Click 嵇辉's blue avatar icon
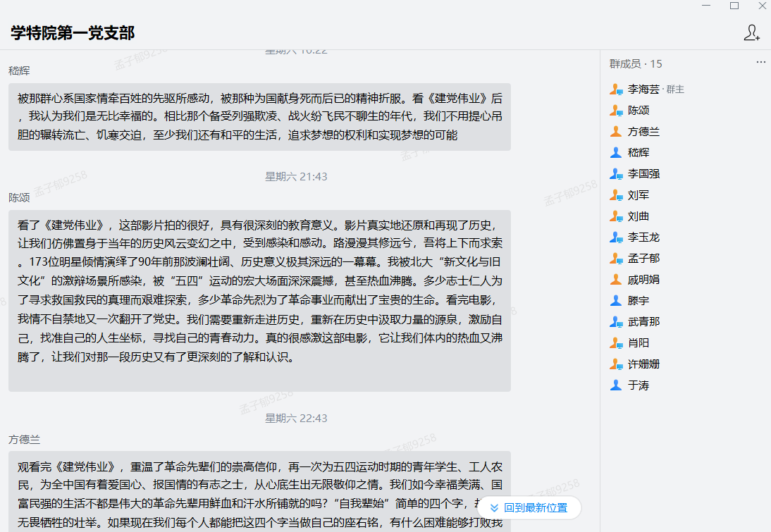The image size is (771, 532). pos(616,152)
